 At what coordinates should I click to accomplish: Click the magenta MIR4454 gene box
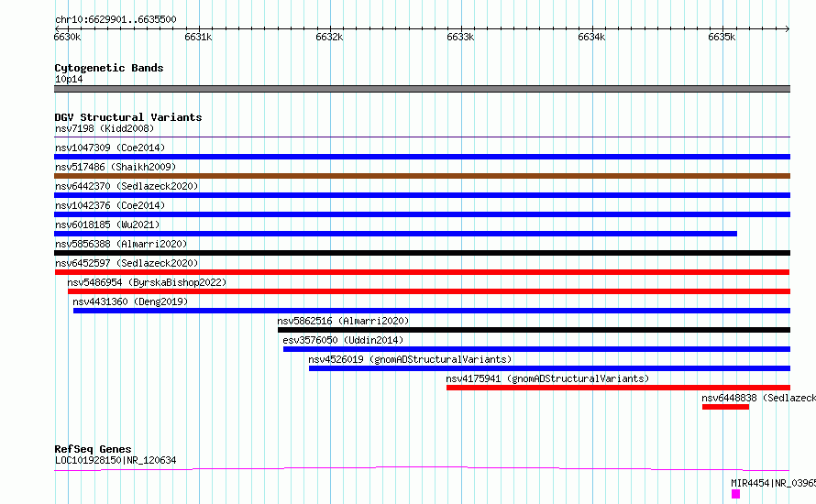(x=735, y=494)
